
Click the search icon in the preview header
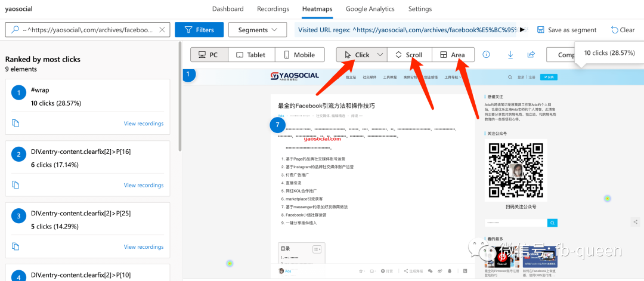click(510, 77)
